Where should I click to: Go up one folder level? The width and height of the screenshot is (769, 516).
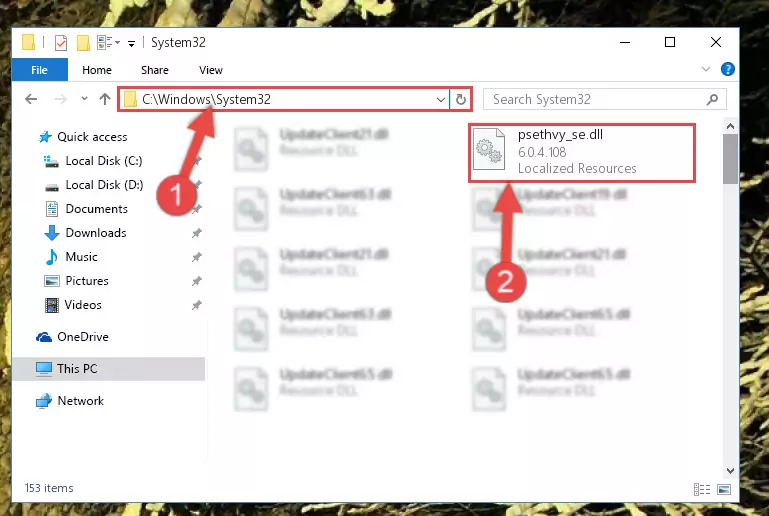click(104, 99)
